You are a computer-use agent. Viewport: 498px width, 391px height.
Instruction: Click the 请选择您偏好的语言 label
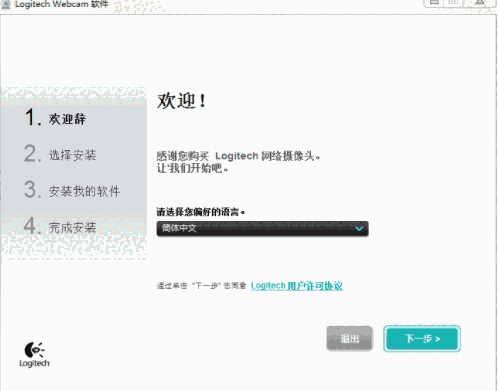tap(201, 212)
